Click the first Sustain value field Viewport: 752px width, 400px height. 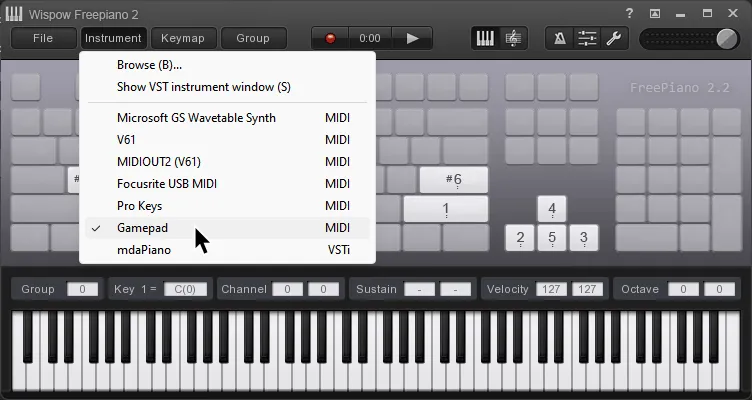click(x=420, y=289)
